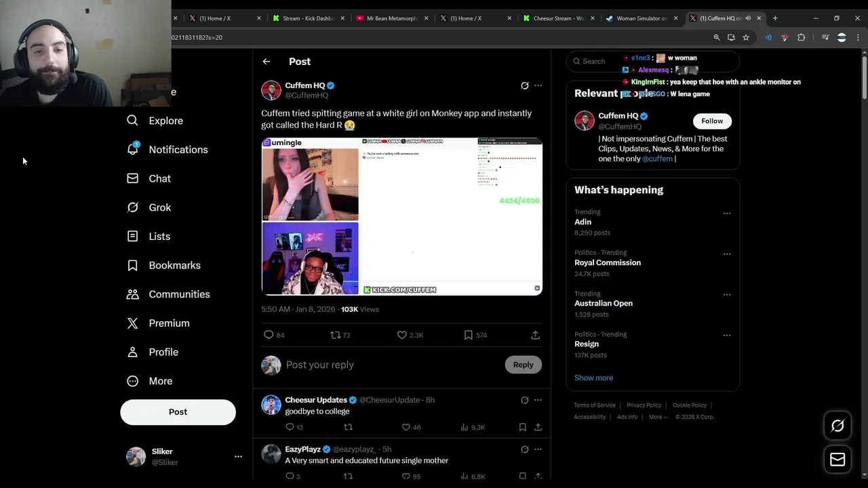This screenshot has height=488, width=868.
Task: Open EazyPlayz profile name
Action: click(x=302, y=449)
